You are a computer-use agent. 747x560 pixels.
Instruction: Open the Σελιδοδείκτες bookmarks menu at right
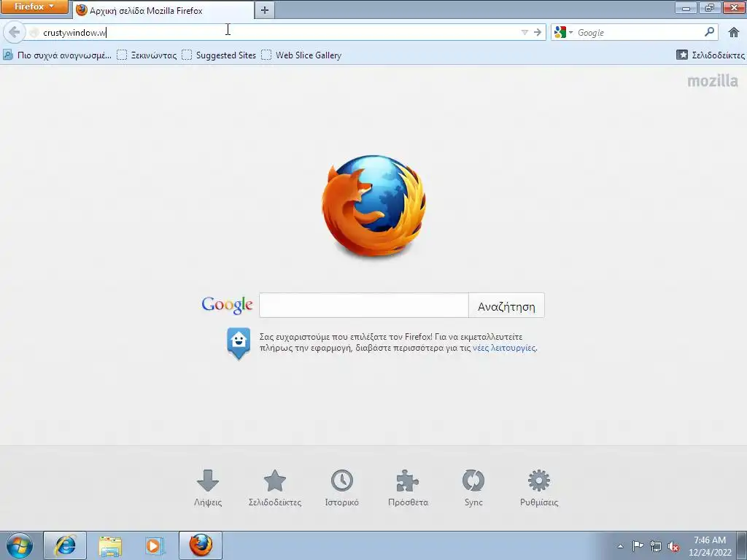(x=711, y=55)
